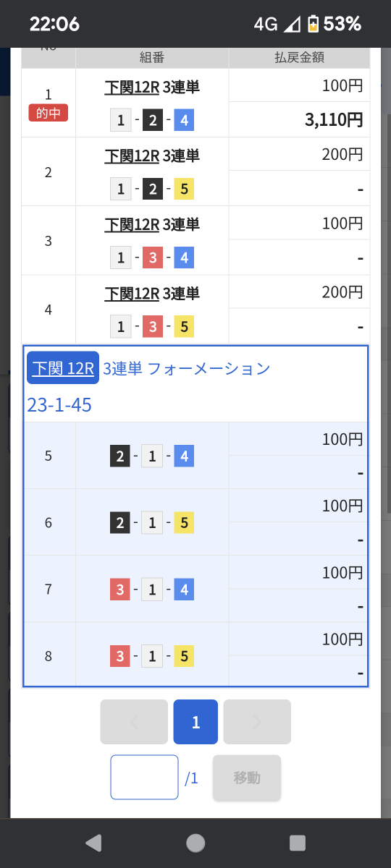Viewport: 391px width, 868px height.
Task: Focus the page number input field
Action: (144, 778)
